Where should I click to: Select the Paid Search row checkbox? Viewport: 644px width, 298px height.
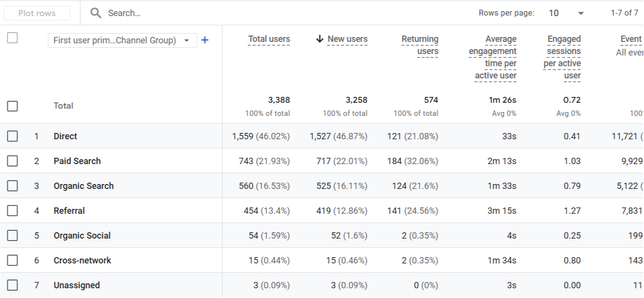click(13, 161)
